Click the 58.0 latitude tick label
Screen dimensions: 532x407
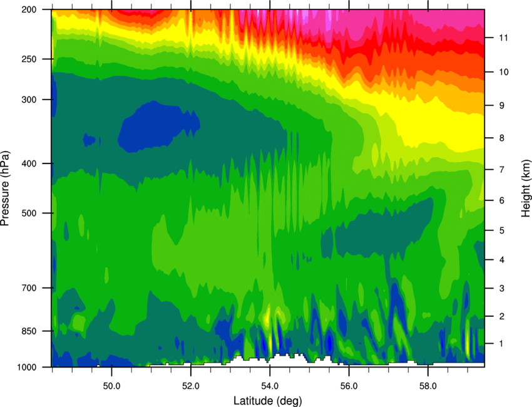click(x=428, y=386)
